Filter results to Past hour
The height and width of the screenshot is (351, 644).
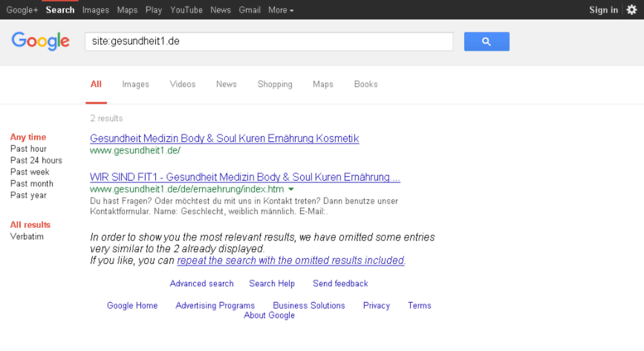(x=28, y=149)
